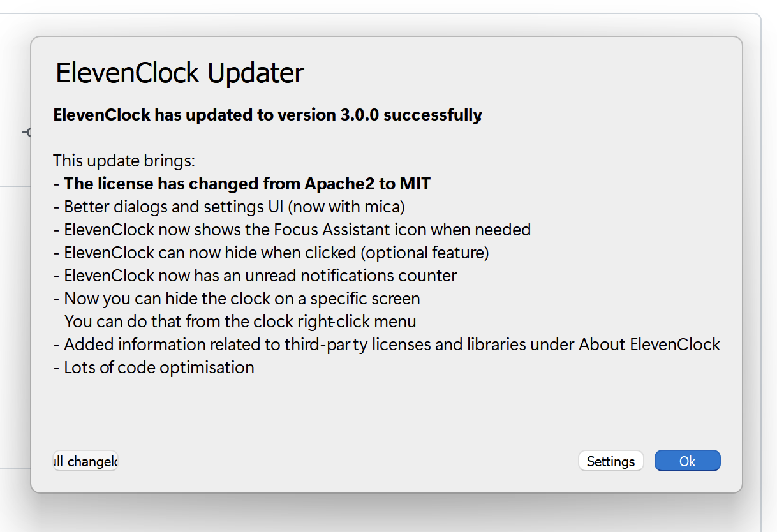
Task: Select the bold update confirmation text
Action: [x=267, y=115]
